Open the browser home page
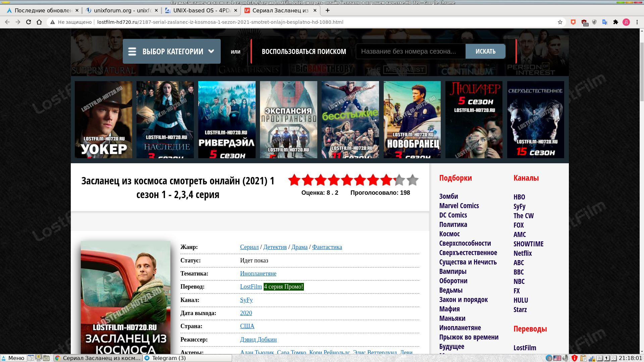The height and width of the screenshot is (362, 644). [x=39, y=22]
